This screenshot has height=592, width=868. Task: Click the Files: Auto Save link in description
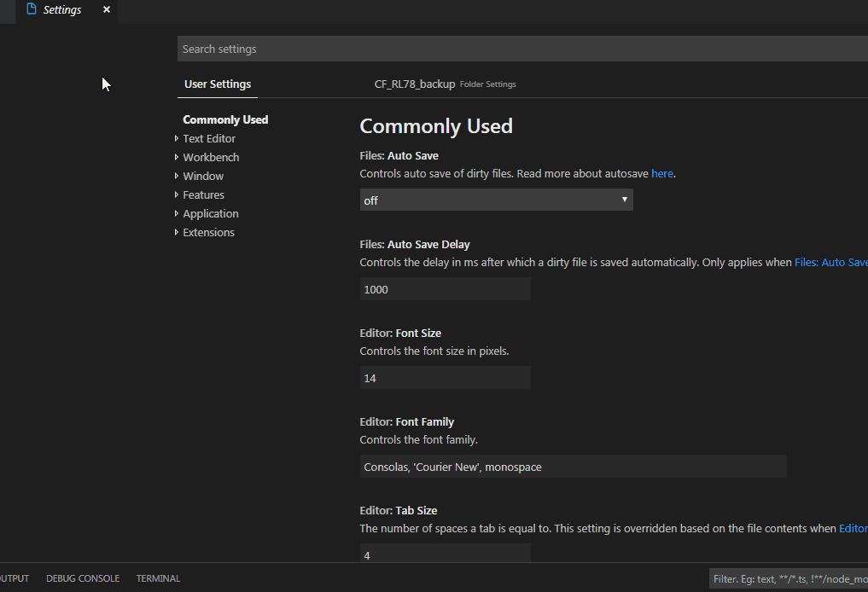tap(831, 262)
